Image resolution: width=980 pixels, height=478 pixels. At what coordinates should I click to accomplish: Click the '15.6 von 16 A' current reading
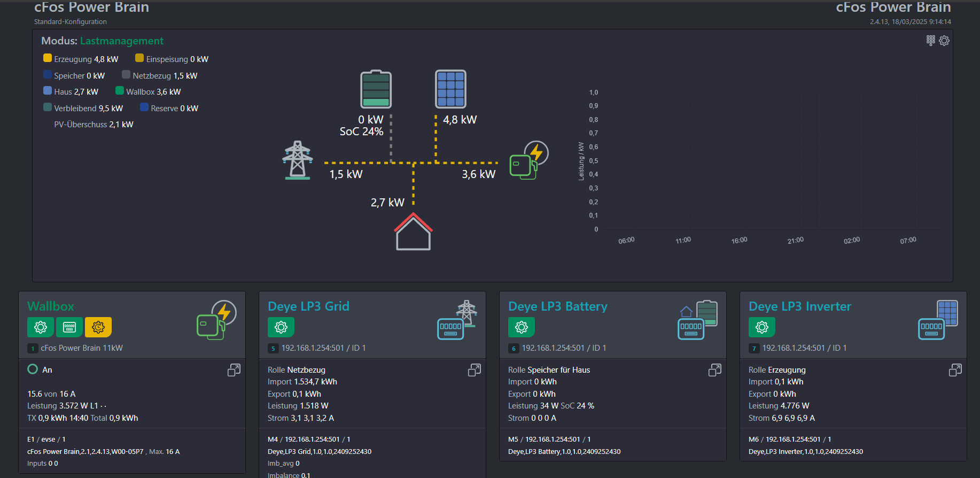(x=51, y=394)
